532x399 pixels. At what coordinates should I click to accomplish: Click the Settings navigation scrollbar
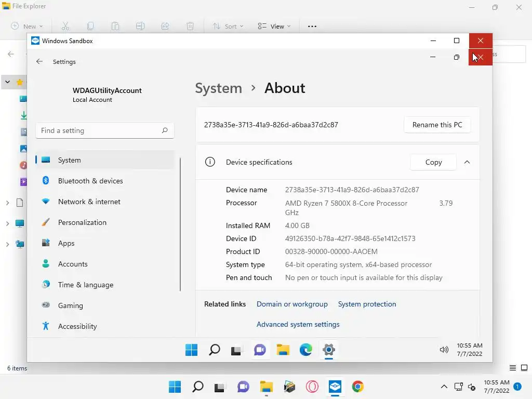(x=180, y=224)
